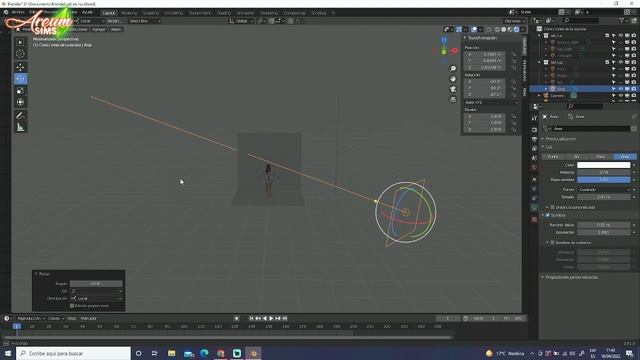Open the Tool properties tab icon
The width and height of the screenshot is (640, 360).
534,118
